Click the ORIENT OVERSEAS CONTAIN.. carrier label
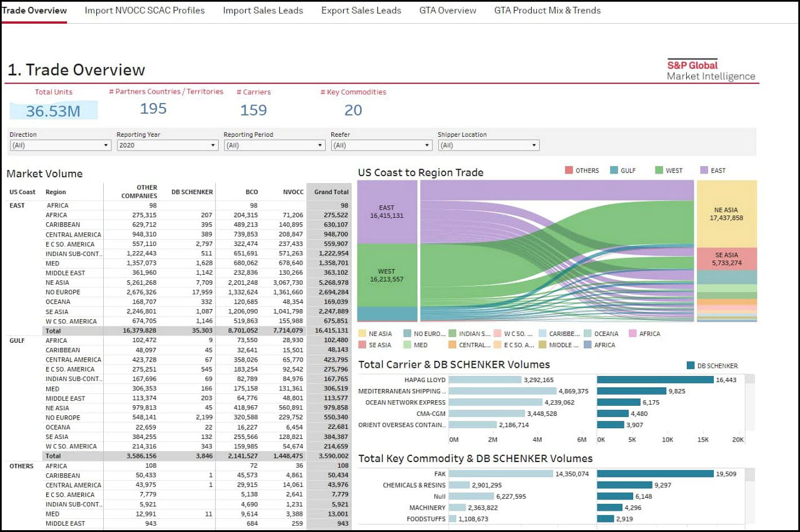The height and width of the screenshot is (532, 800). pyautogui.click(x=402, y=425)
